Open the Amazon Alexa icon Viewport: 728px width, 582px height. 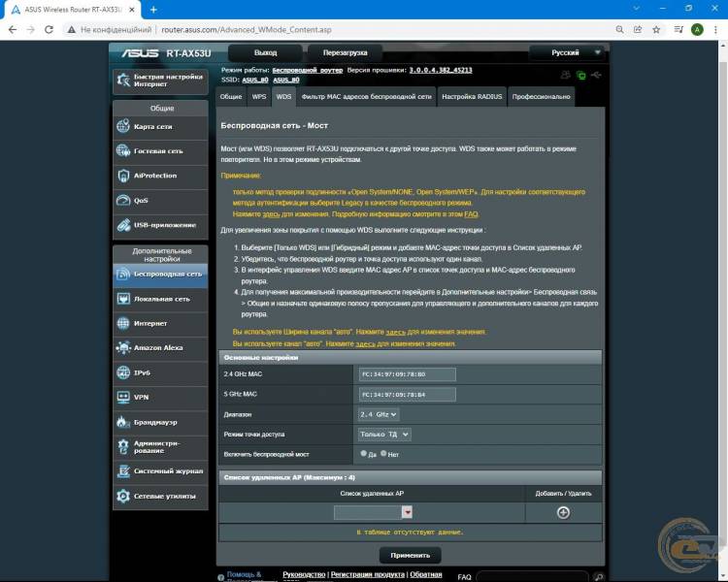tap(123, 347)
